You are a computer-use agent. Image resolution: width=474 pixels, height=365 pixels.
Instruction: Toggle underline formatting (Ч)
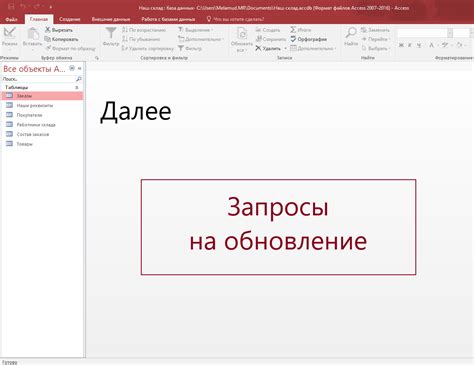pos(419,45)
